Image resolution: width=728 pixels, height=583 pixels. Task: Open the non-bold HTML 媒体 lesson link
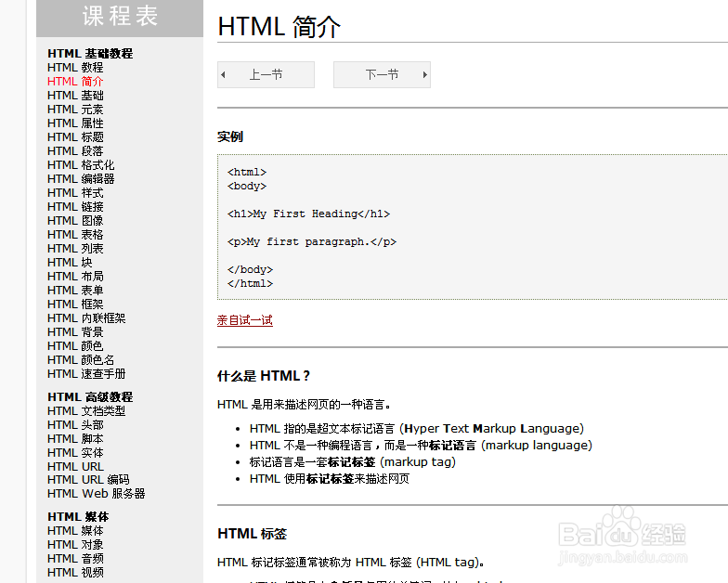(75, 531)
